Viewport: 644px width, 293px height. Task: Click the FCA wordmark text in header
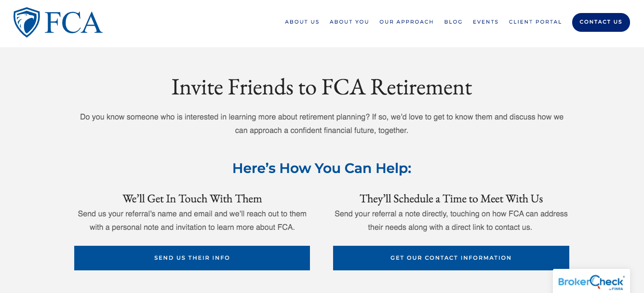tap(74, 23)
